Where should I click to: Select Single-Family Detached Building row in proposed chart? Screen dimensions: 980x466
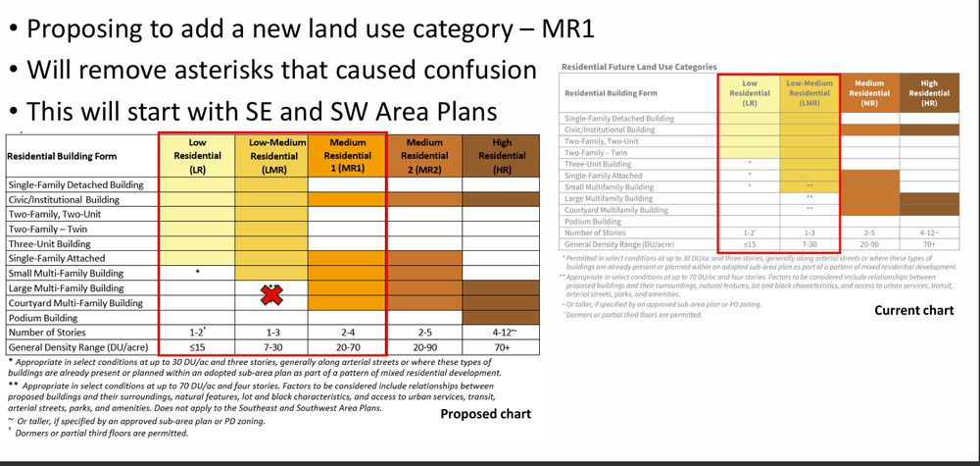click(74, 184)
